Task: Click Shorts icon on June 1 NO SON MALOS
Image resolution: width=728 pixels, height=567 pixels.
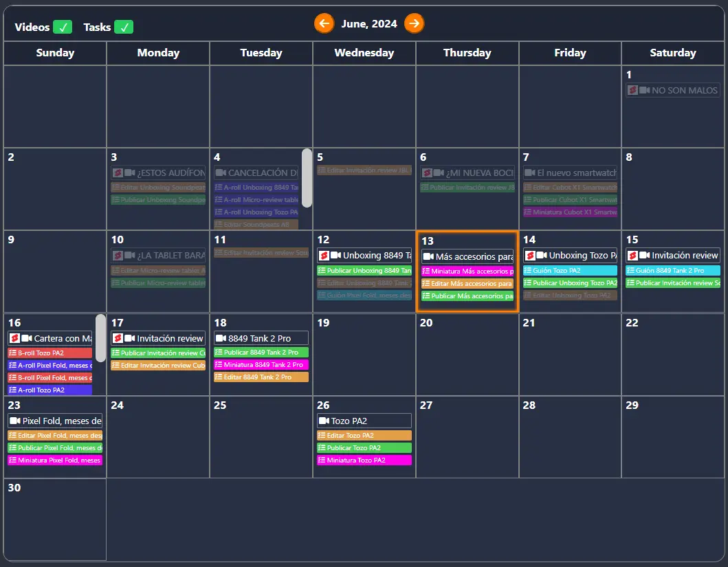Action: [632, 90]
